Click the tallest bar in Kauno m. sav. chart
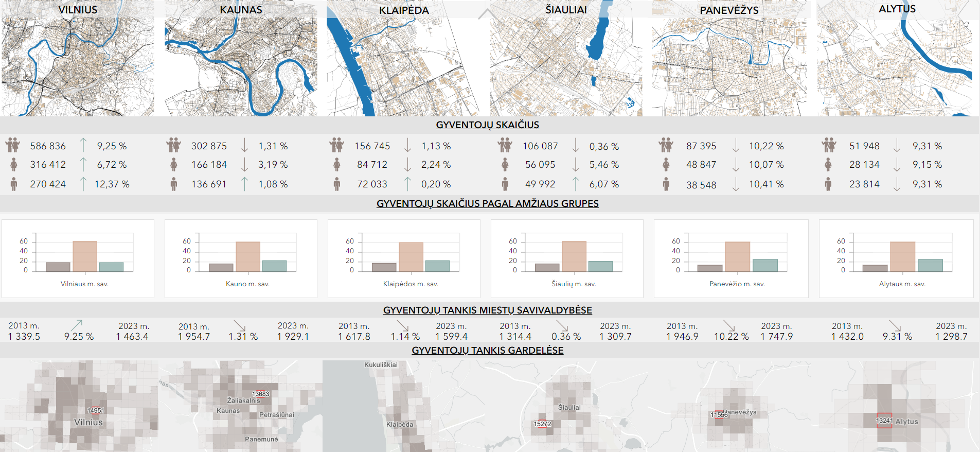Image resolution: width=980 pixels, height=452 pixels. coord(248,256)
